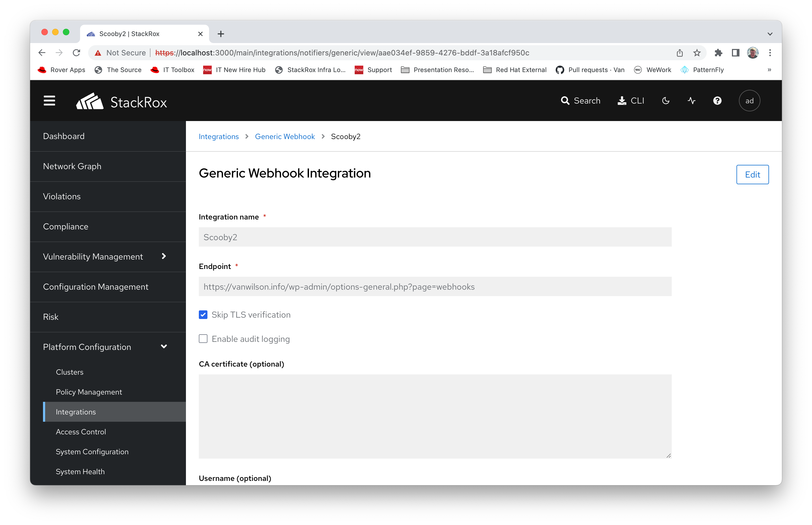
Task: Open the hamburger navigation menu
Action: (x=49, y=101)
